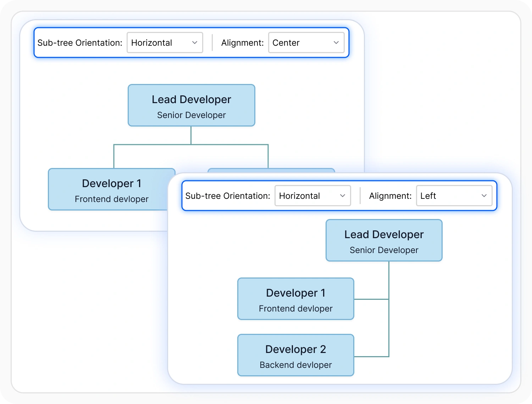Open the Alignment dropdown showing Center
The image size is (532, 404).
click(x=306, y=43)
